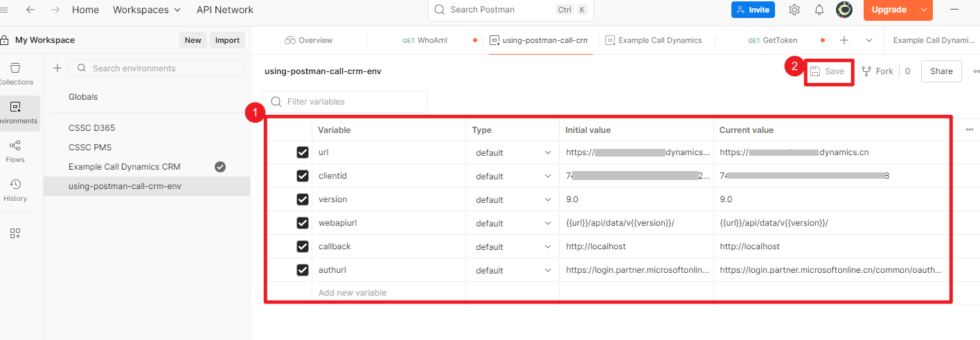
Task: Expand the tab list chevron
Action: click(x=869, y=40)
